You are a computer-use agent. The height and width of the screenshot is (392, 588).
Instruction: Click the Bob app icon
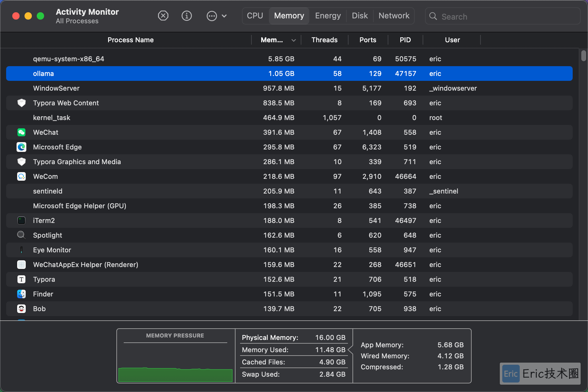(x=21, y=309)
